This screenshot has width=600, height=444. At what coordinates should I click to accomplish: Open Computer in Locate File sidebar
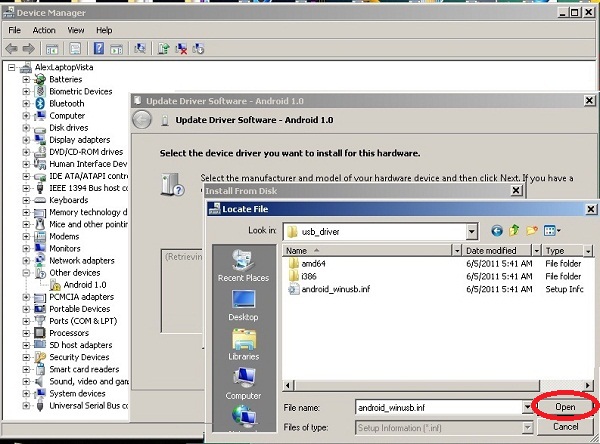coord(243,384)
